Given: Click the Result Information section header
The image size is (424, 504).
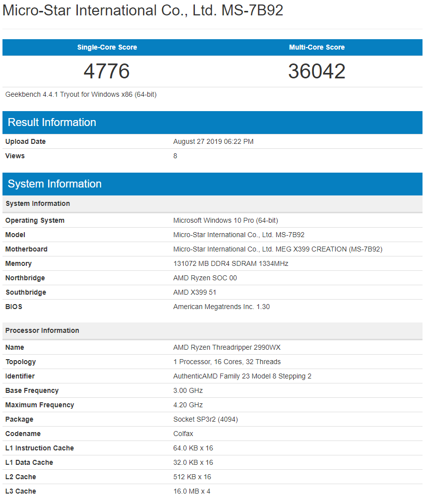Looking at the screenshot, I should tap(52, 122).
